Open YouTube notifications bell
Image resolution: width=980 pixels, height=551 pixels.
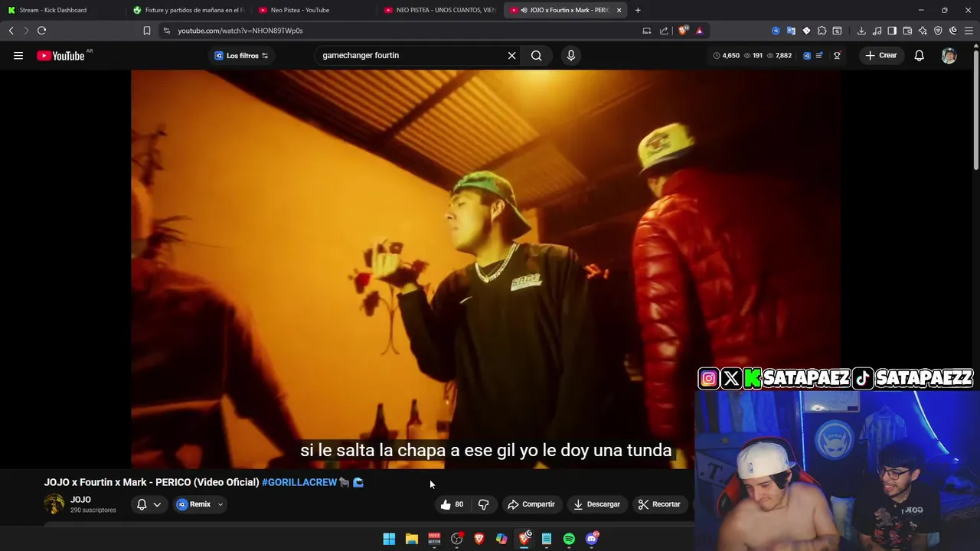919,55
